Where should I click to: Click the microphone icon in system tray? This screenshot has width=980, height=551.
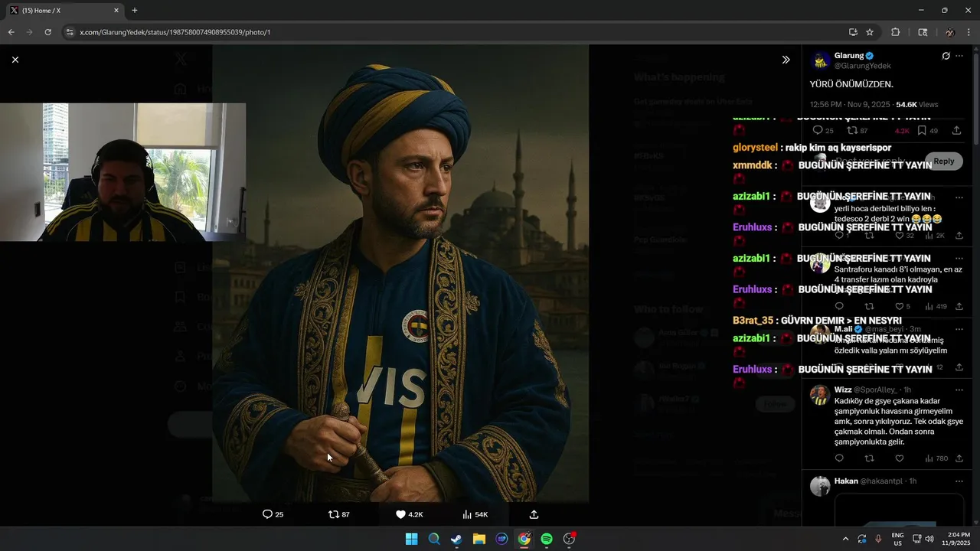879,539
